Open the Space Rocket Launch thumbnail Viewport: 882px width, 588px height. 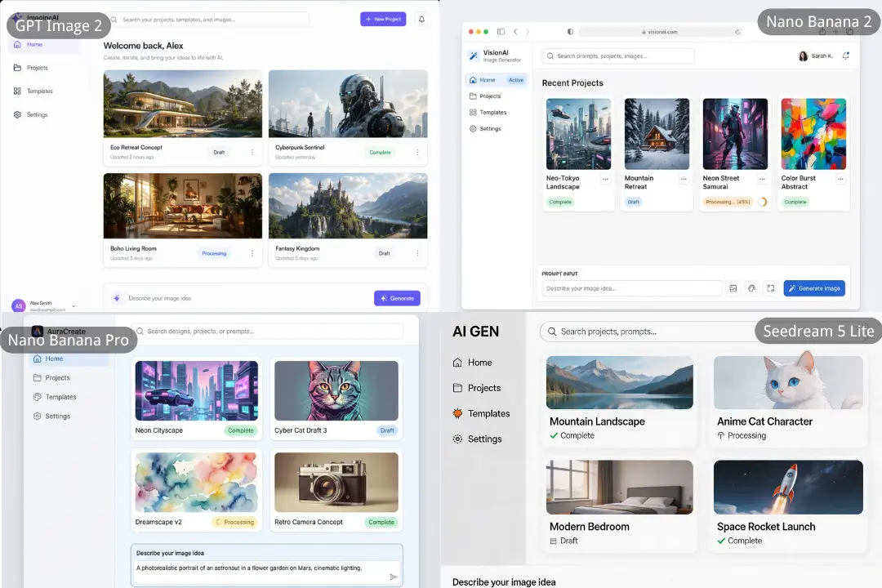788,488
